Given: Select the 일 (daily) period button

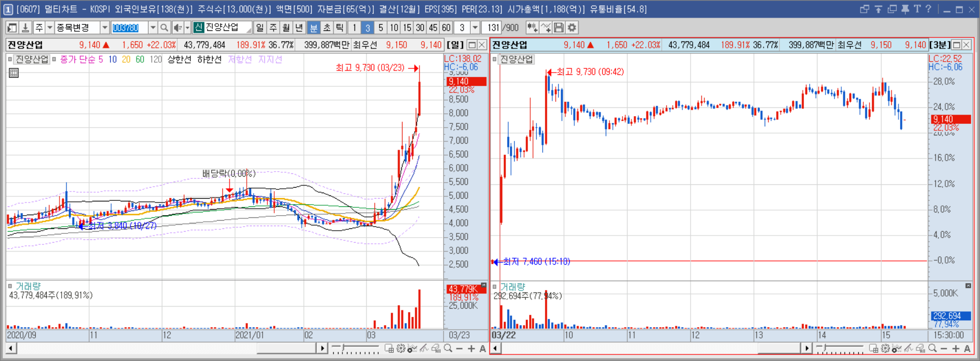Looking at the screenshot, I should [x=260, y=28].
